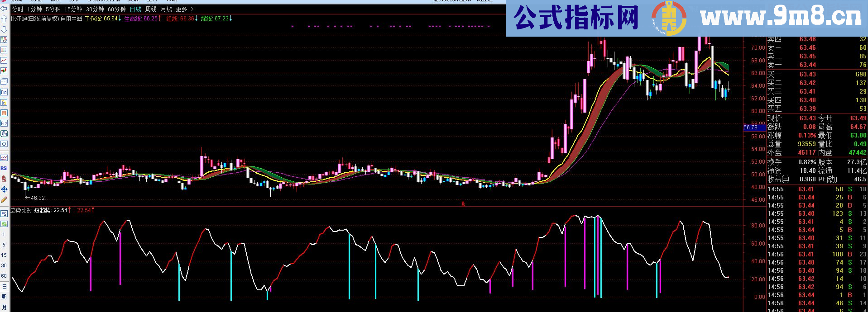Select the RSI indicator icon
This screenshot has height=312, width=868.
[4, 168]
